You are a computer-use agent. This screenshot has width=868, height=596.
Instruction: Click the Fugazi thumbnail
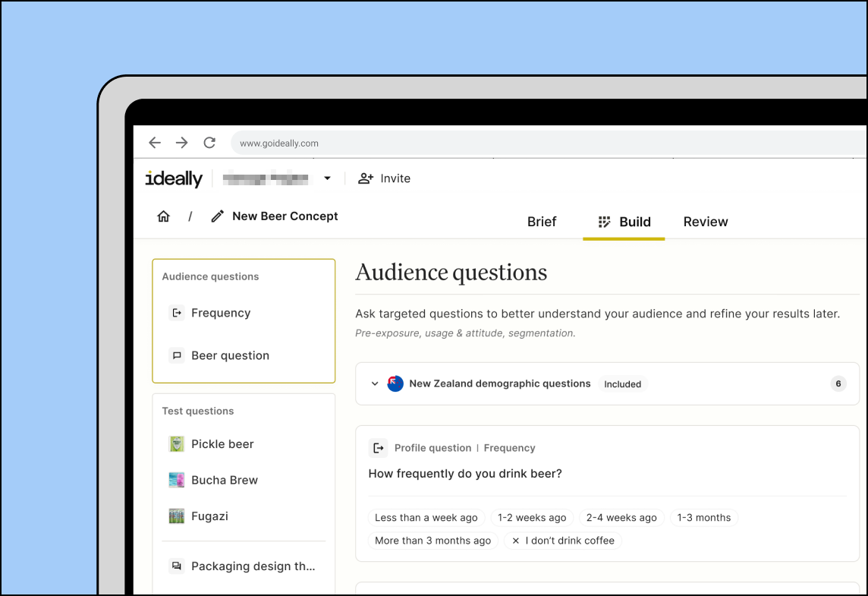pos(177,516)
